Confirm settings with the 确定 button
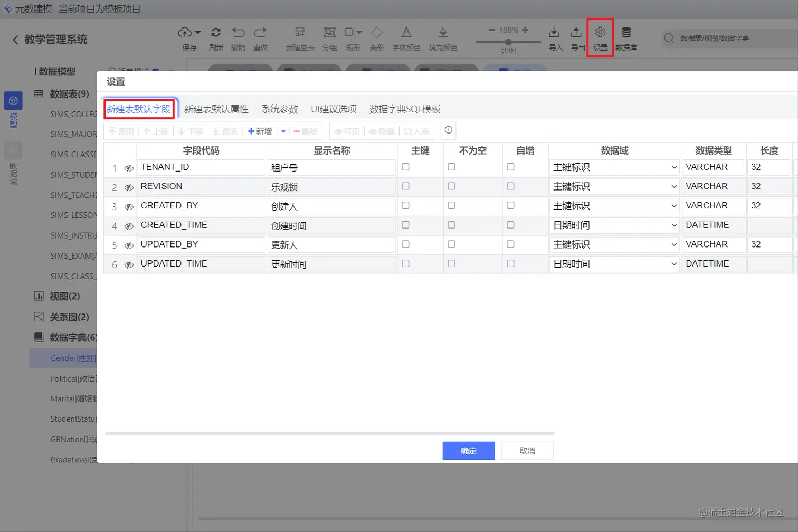The height and width of the screenshot is (532, 798). point(469,451)
